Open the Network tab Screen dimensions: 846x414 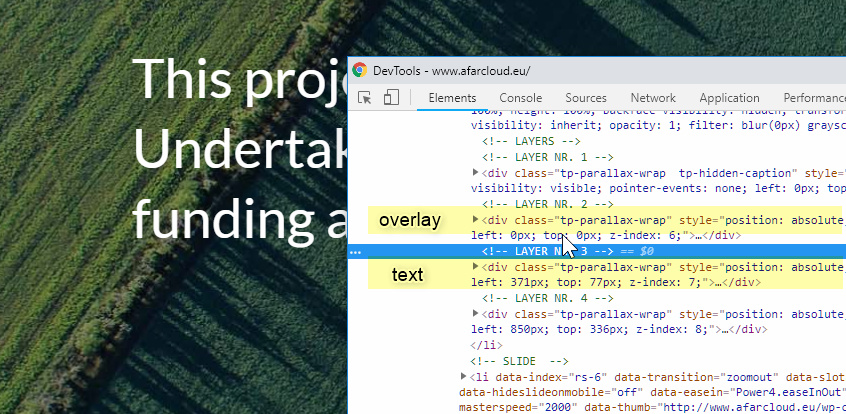[x=652, y=98]
